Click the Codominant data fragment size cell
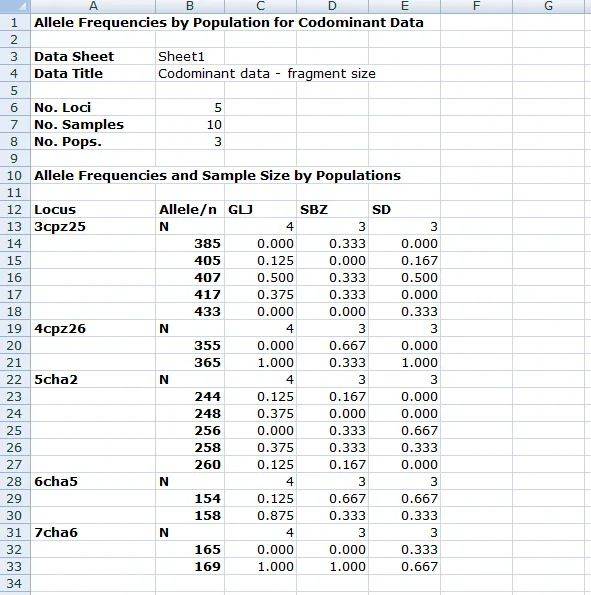 click(x=267, y=73)
